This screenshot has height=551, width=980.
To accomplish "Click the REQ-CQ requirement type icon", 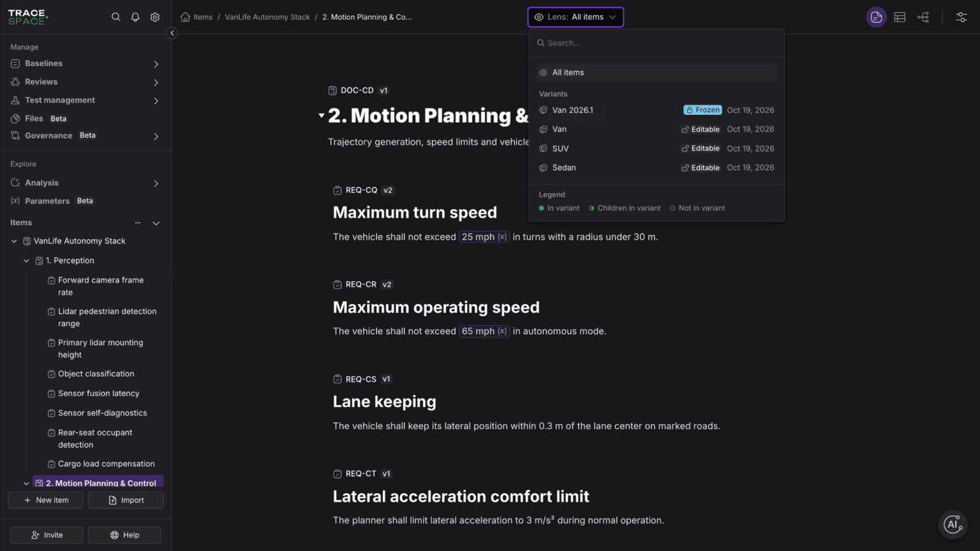I will (338, 190).
